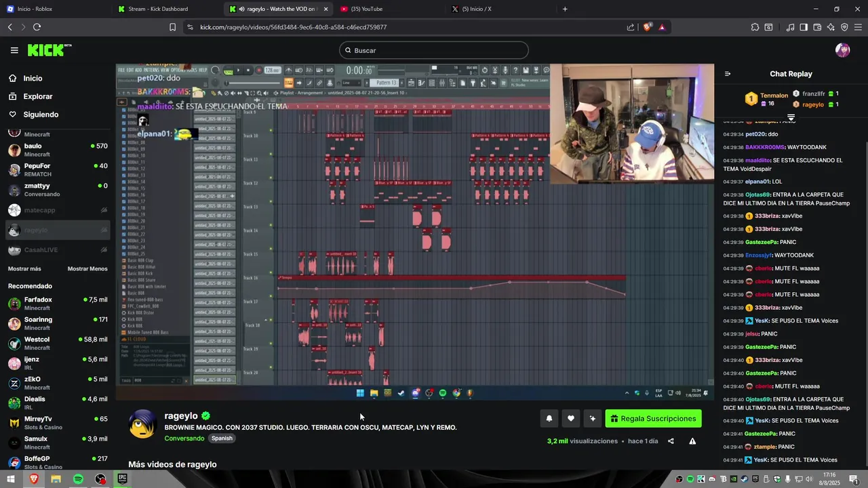This screenshot has width=868, height=488.
Task: Open File Explorer from Windows taskbar
Action: (x=56, y=479)
